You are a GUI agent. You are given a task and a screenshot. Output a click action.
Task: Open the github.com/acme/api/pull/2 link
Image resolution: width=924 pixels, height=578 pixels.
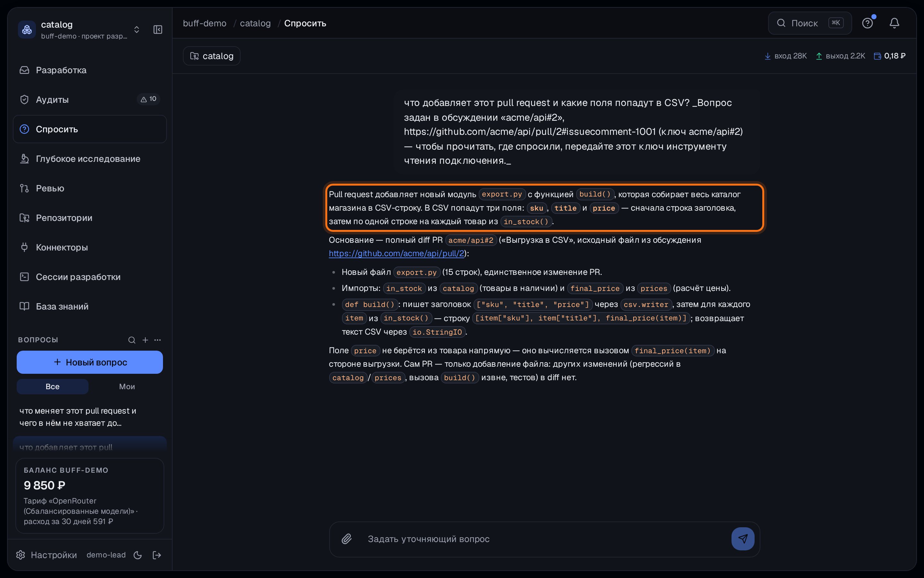396,253
